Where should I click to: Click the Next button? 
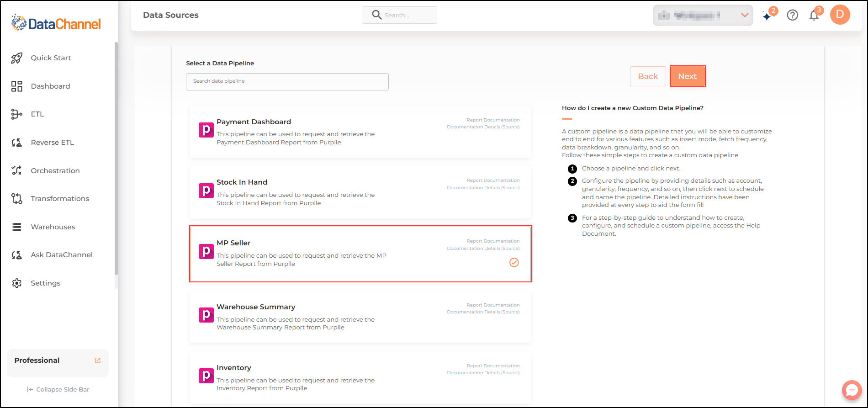pos(688,76)
